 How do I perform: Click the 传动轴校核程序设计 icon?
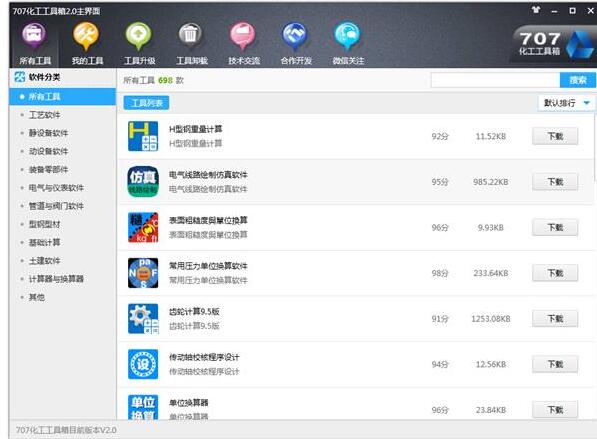pyautogui.click(x=143, y=364)
